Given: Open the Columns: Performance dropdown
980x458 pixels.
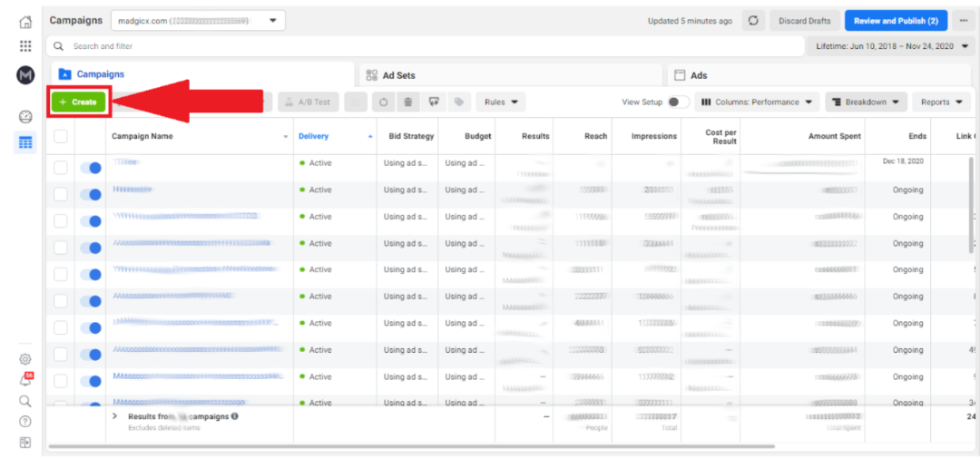Looking at the screenshot, I should point(758,102).
